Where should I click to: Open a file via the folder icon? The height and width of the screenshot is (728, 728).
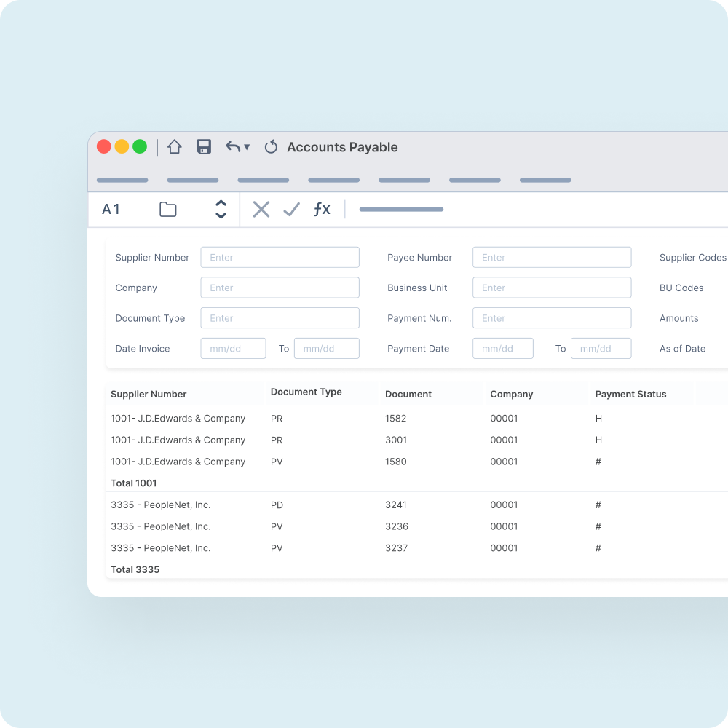pyautogui.click(x=167, y=209)
